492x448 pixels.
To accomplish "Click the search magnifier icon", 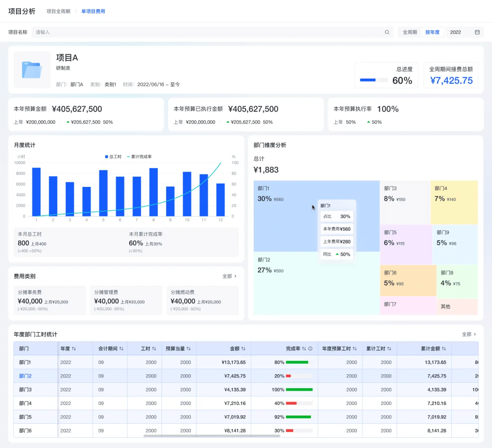I will 387,32.
